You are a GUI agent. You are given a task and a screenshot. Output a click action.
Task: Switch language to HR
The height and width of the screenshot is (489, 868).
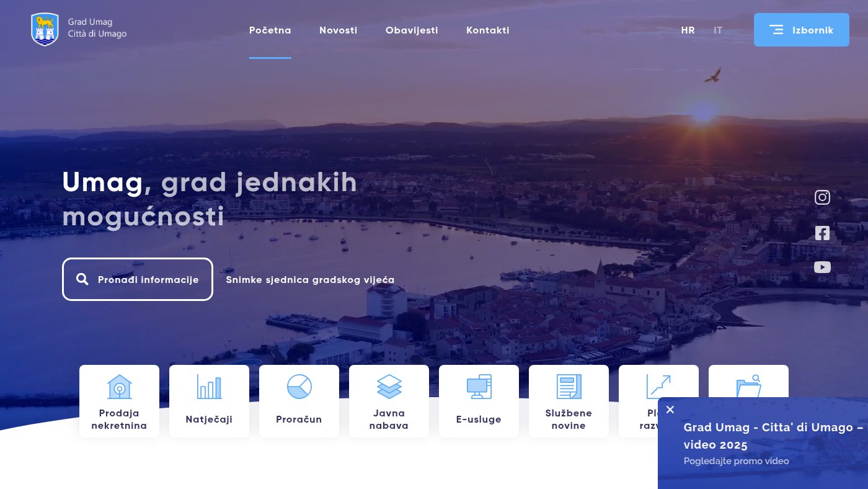[x=688, y=30]
